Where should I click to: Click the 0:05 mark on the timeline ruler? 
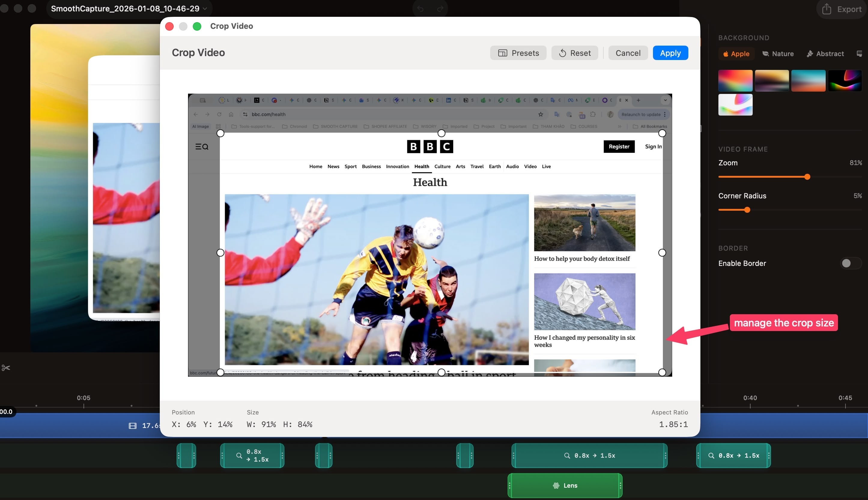(83, 398)
